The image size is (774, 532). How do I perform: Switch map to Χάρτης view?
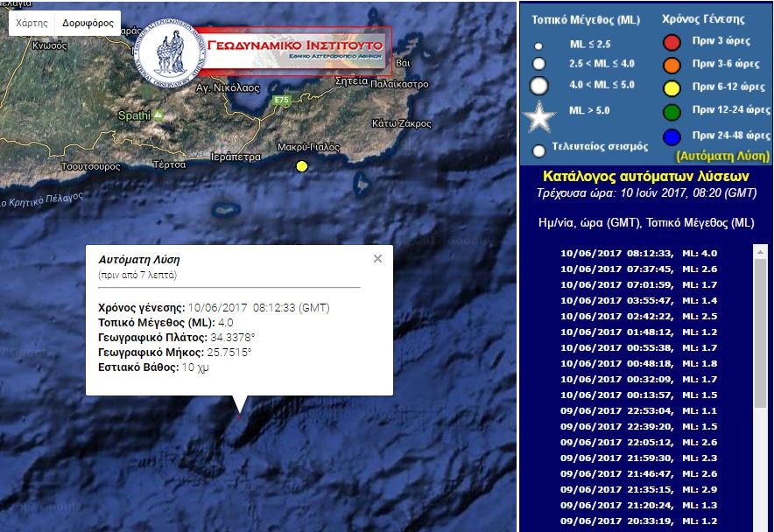32,23
